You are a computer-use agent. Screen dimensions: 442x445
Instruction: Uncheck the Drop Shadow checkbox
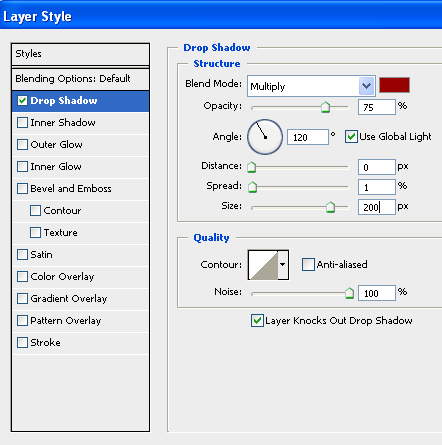(x=22, y=101)
